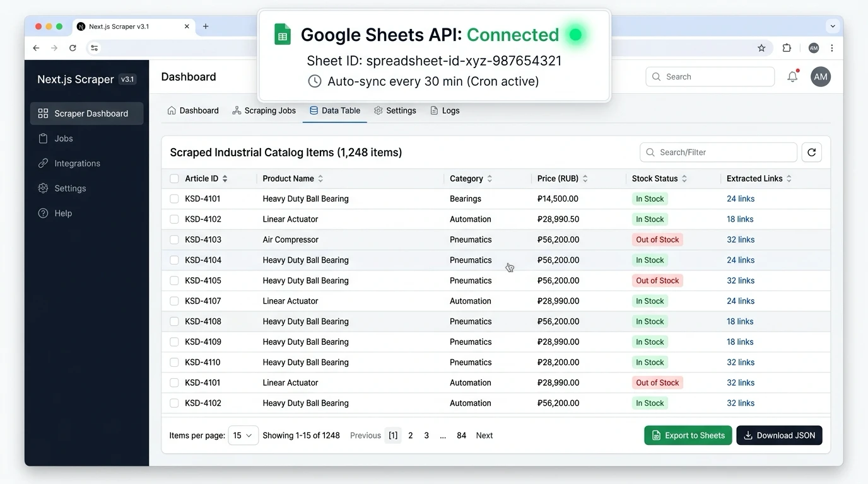868x484 pixels.
Task: Open the AM user avatar in the dashboard header
Action: pyautogui.click(x=821, y=77)
